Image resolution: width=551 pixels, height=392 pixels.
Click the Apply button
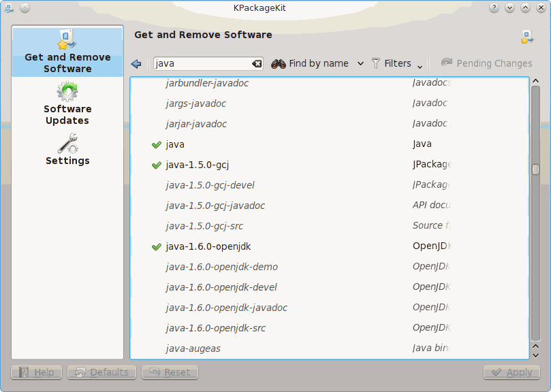(x=511, y=372)
